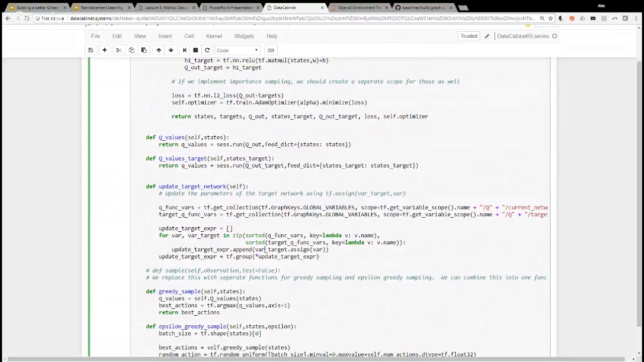The width and height of the screenshot is (644, 362).
Task: Paste cells below icon
Action: pos(144,50)
